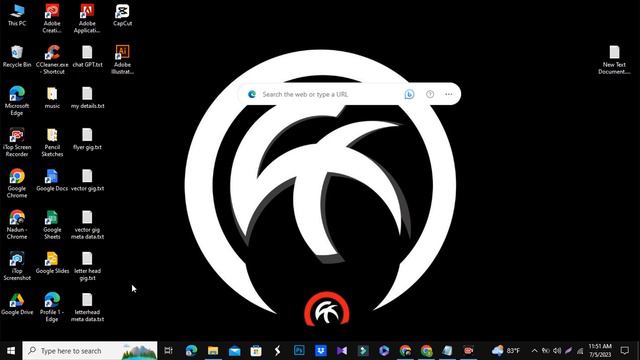The image size is (640, 360).
Task: Select the Adobe Illustrator desktop shortcut
Action: pos(122,60)
